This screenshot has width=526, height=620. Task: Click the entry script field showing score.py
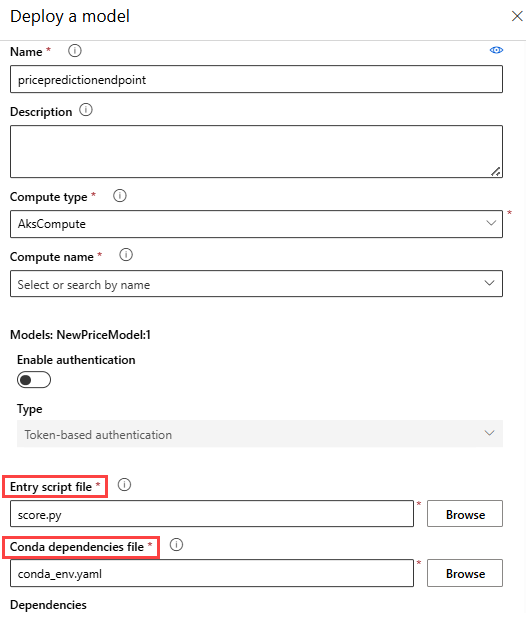point(212,514)
